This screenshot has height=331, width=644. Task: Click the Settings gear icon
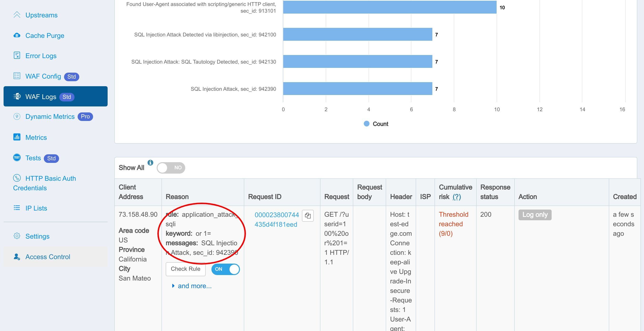pyautogui.click(x=17, y=236)
